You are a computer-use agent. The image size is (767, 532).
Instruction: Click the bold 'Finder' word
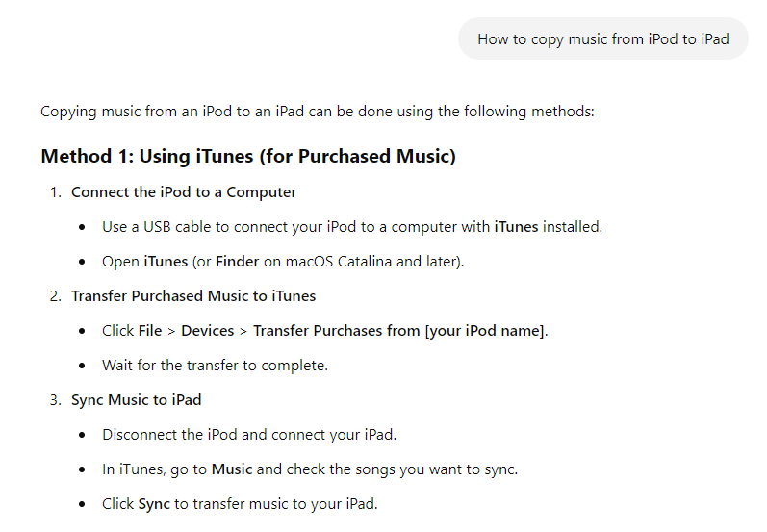(238, 262)
